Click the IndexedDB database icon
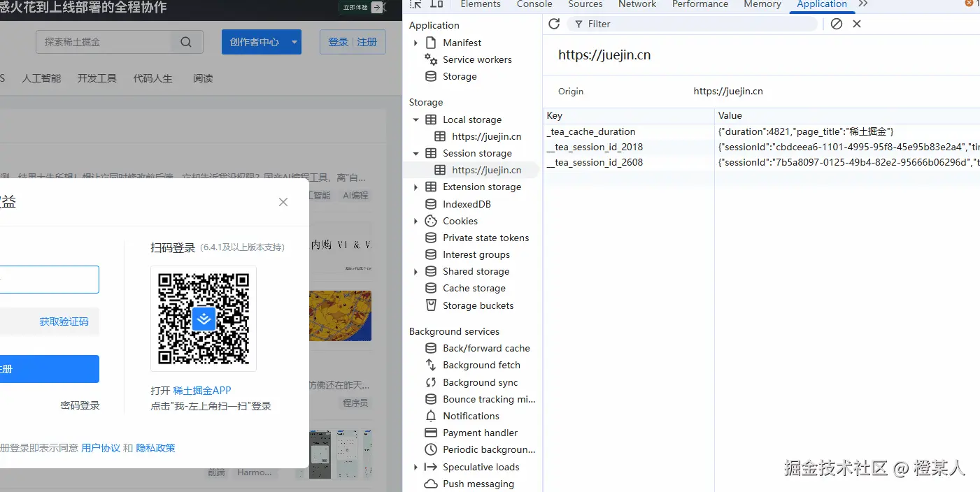 431,204
